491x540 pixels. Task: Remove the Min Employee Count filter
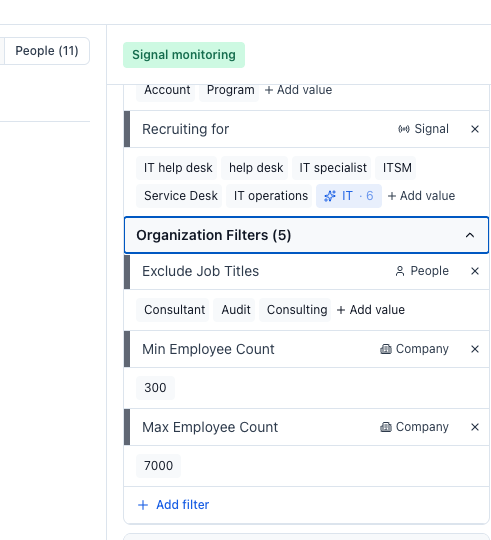(475, 349)
